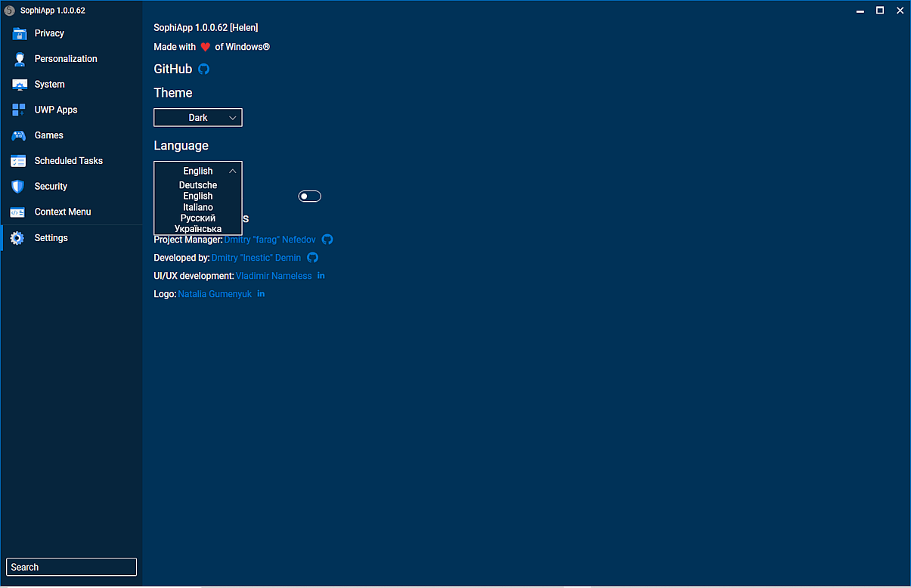This screenshot has height=588, width=911.
Task: Click the "Language" heading
Action: 181,146
